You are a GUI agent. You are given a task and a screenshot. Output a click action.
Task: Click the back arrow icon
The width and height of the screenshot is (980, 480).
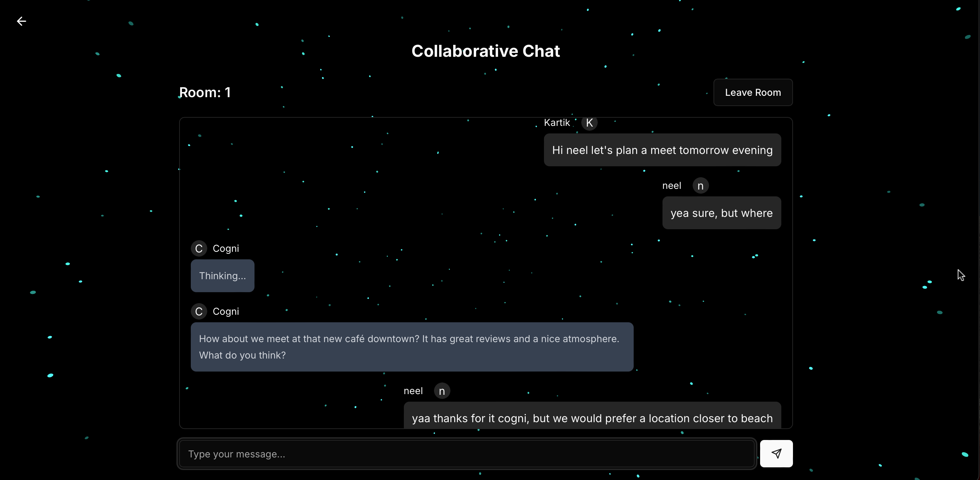[x=21, y=21]
